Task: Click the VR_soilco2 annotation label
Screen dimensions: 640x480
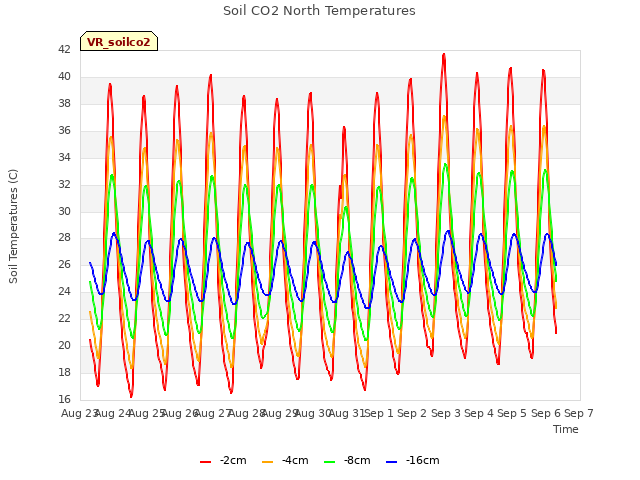Action: coord(119,42)
